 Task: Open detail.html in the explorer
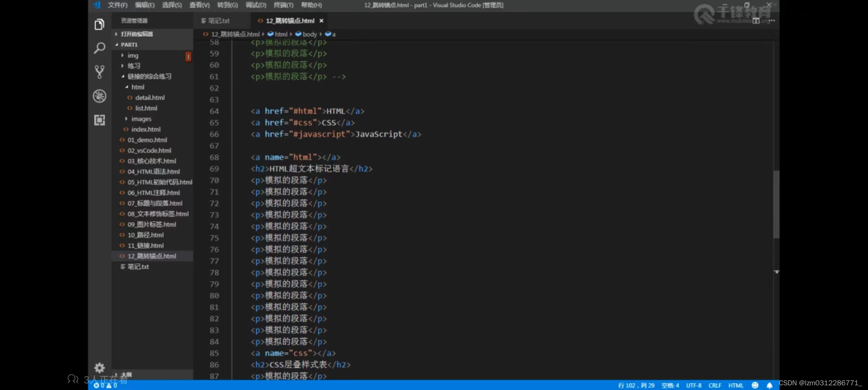153,97
